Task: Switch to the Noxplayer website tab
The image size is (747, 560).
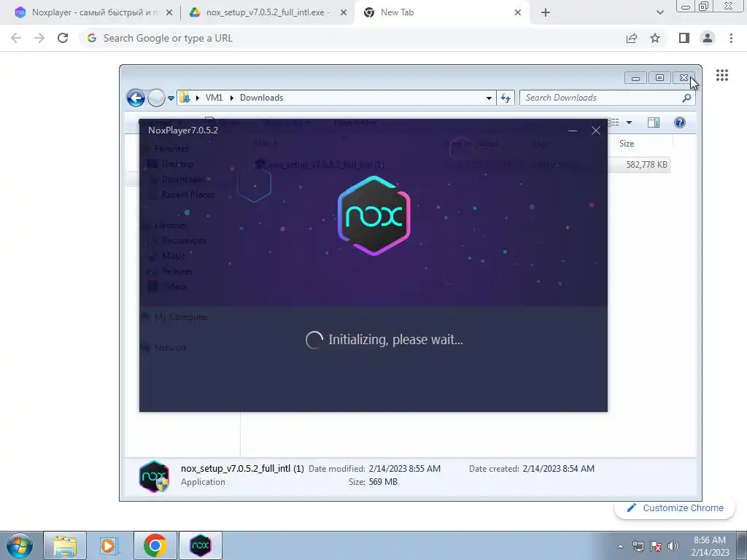Action: [90, 12]
